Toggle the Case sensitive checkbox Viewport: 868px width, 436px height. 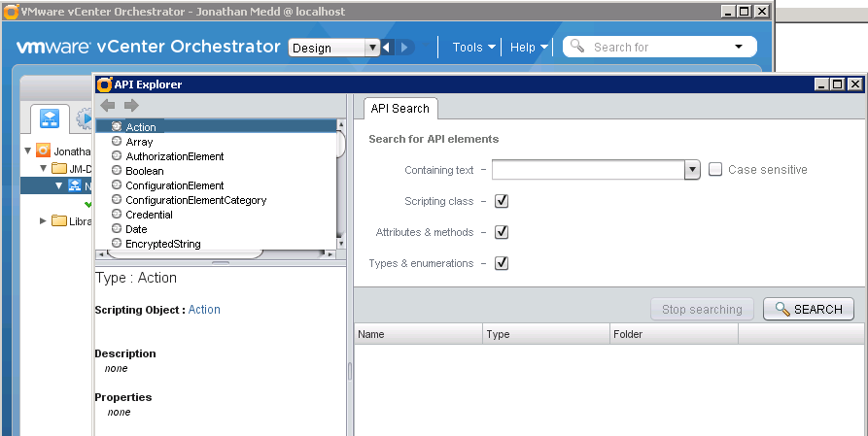tap(715, 169)
